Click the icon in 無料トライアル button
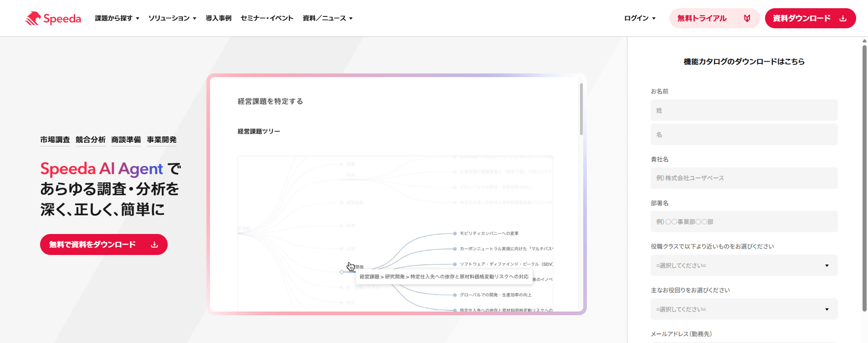 [x=747, y=18]
